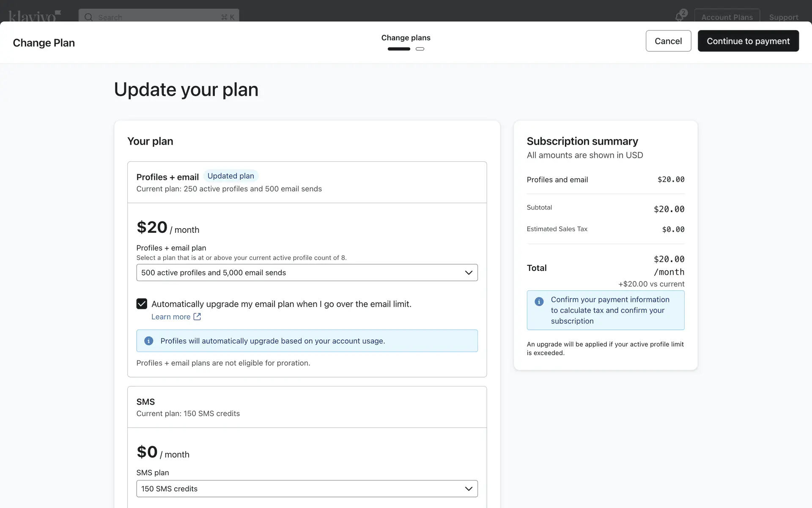
Task: Uncheck the automatic email plan upgrade checkbox
Action: [x=142, y=304]
